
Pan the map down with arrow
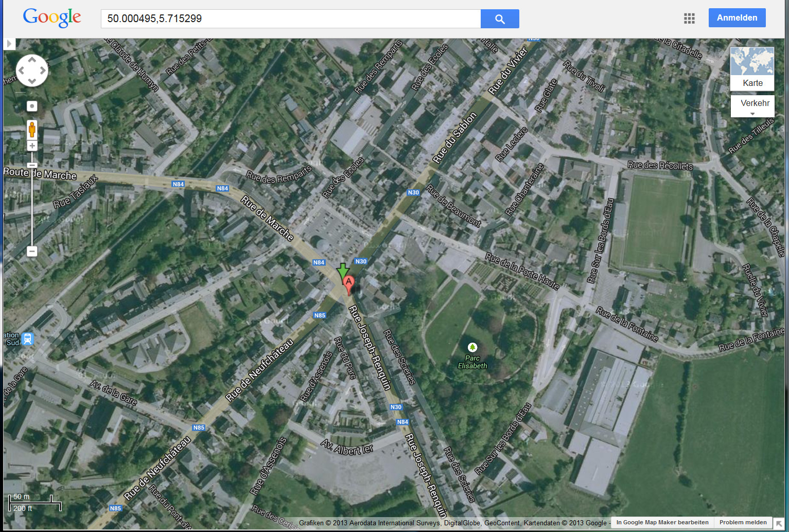32,81
